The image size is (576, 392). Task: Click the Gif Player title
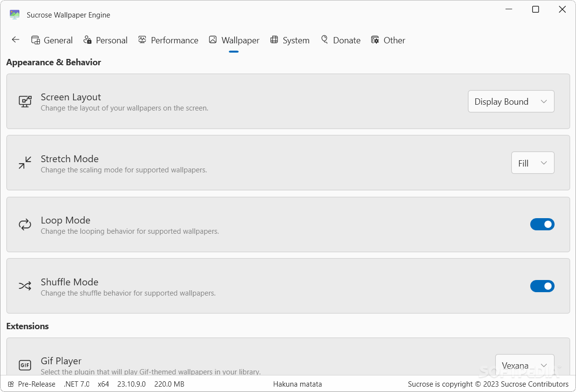[x=61, y=361]
